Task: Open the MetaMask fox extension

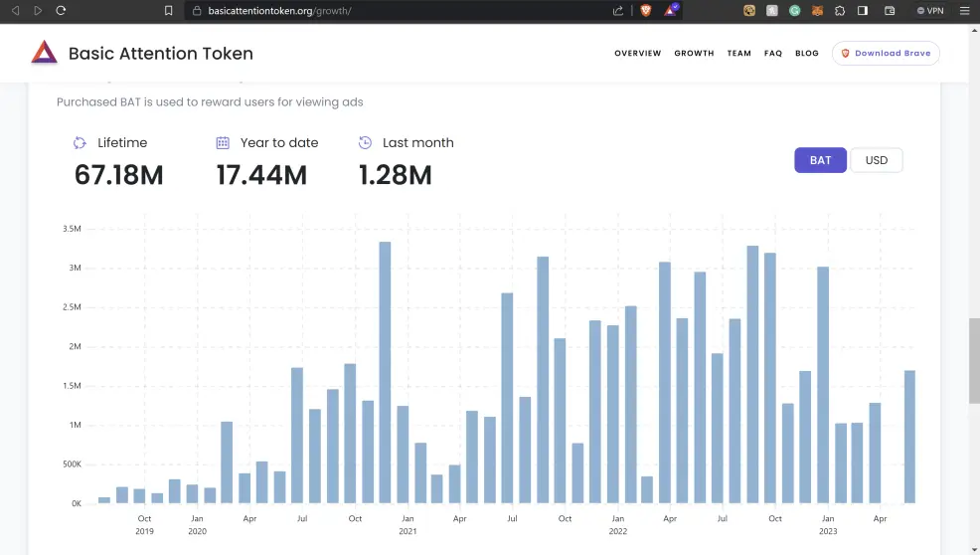Action: (817, 11)
